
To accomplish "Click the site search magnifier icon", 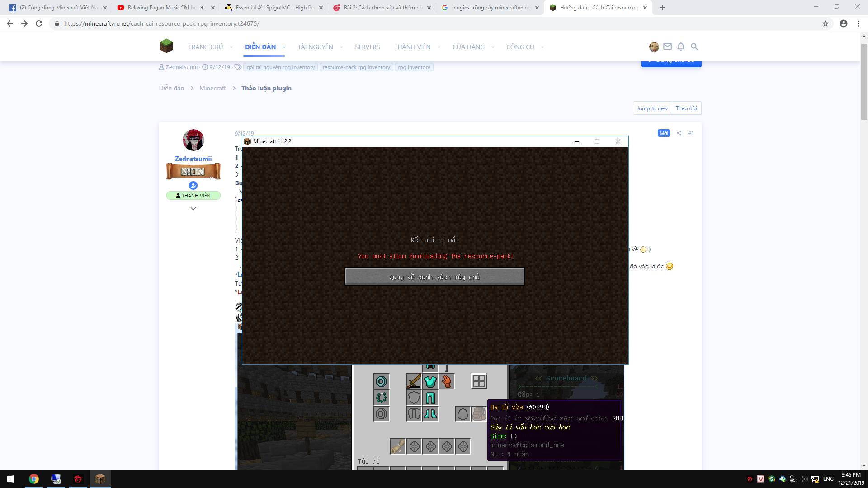I will pyautogui.click(x=694, y=47).
